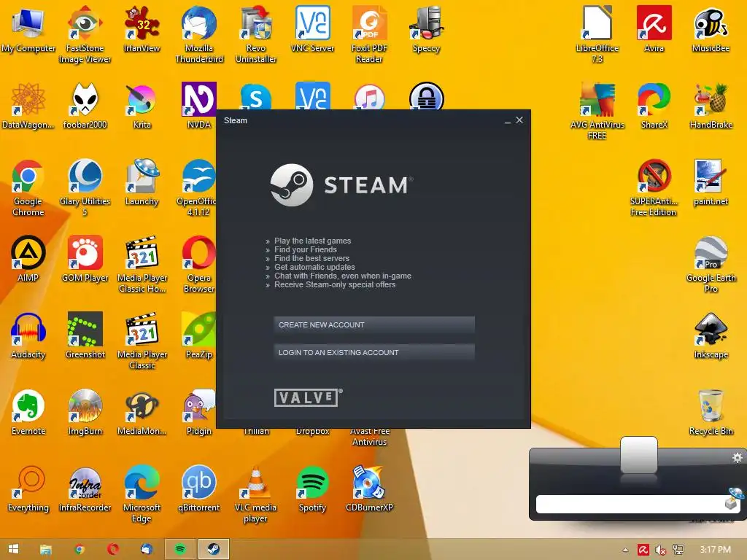Open HandBrake desktop icon
Screen dimensions: 747x560
coord(711,106)
